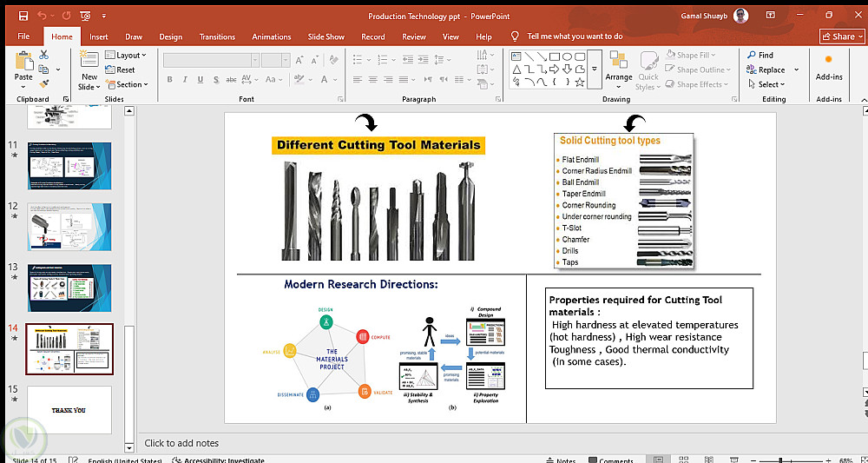Image resolution: width=868 pixels, height=463 pixels.
Task: Click the Save icon in the title bar
Action: [x=23, y=16]
